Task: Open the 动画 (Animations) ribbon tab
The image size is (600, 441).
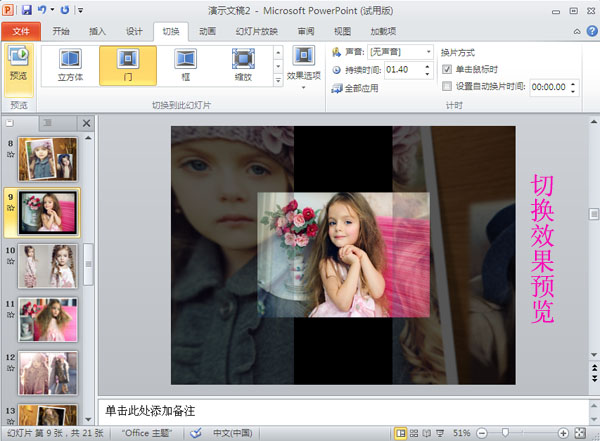Action: click(x=207, y=31)
